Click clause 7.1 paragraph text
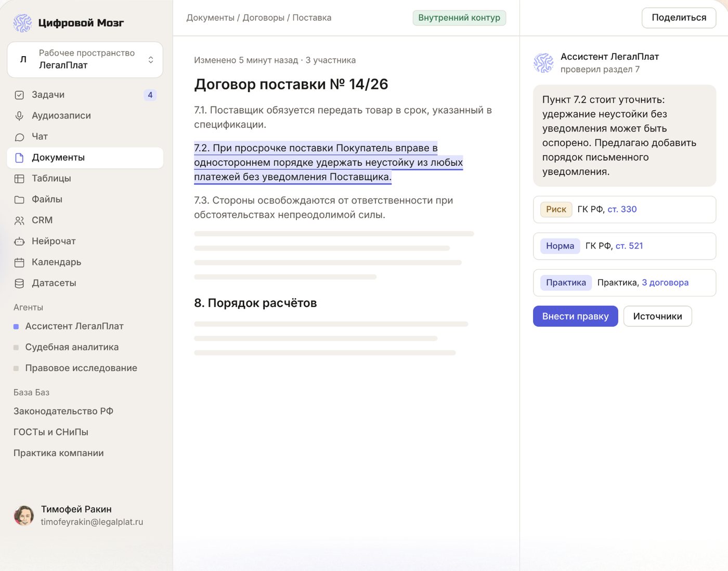The image size is (728, 571). pos(343,117)
